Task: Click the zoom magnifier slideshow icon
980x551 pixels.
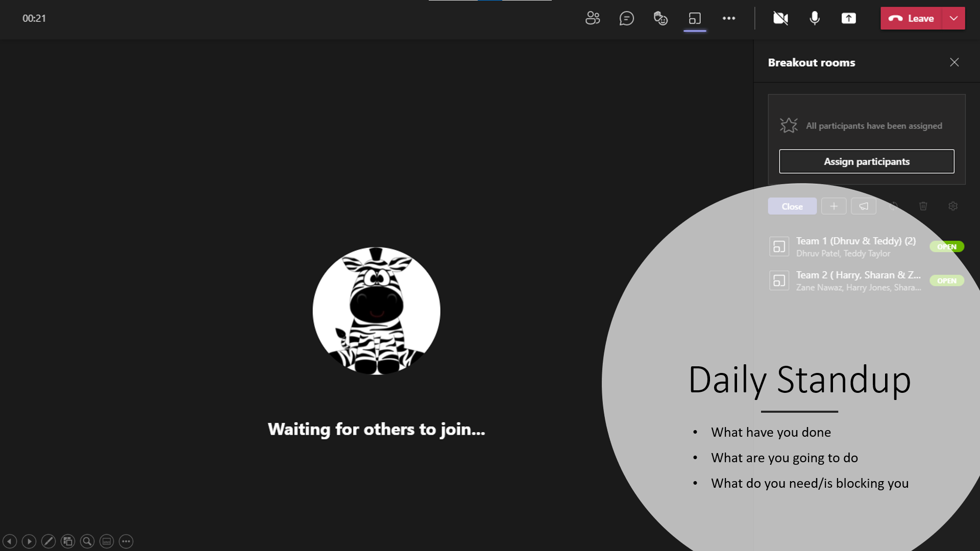Action: pyautogui.click(x=87, y=541)
